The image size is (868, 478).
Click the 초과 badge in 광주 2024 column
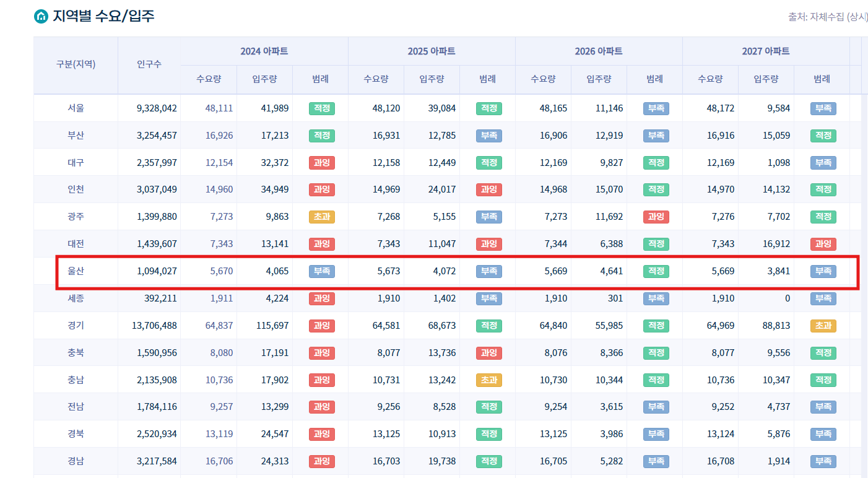pos(322,217)
